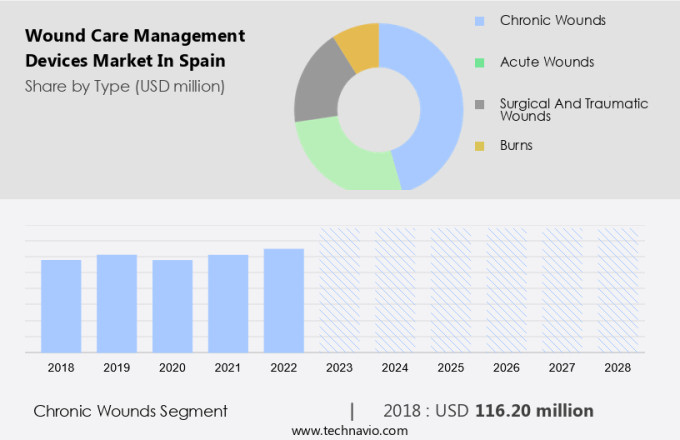Screen dimensions: 680x440
Task: Select the Burns legend label
Action: click(x=516, y=145)
